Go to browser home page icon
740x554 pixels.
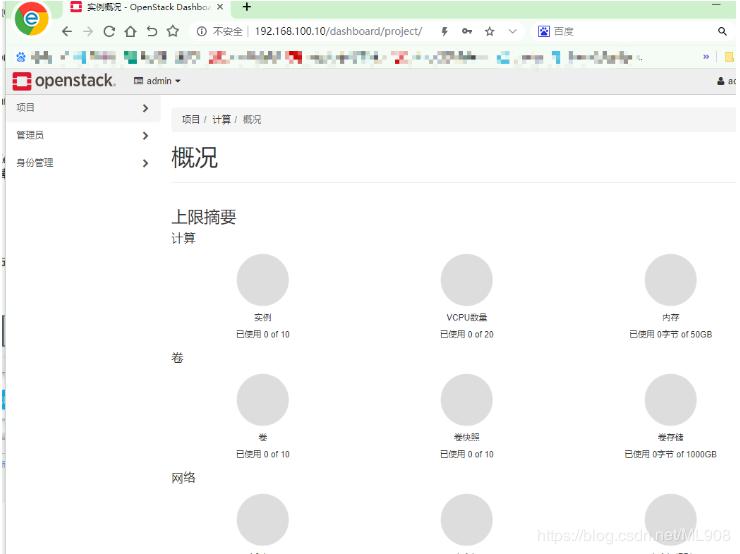click(x=130, y=32)
